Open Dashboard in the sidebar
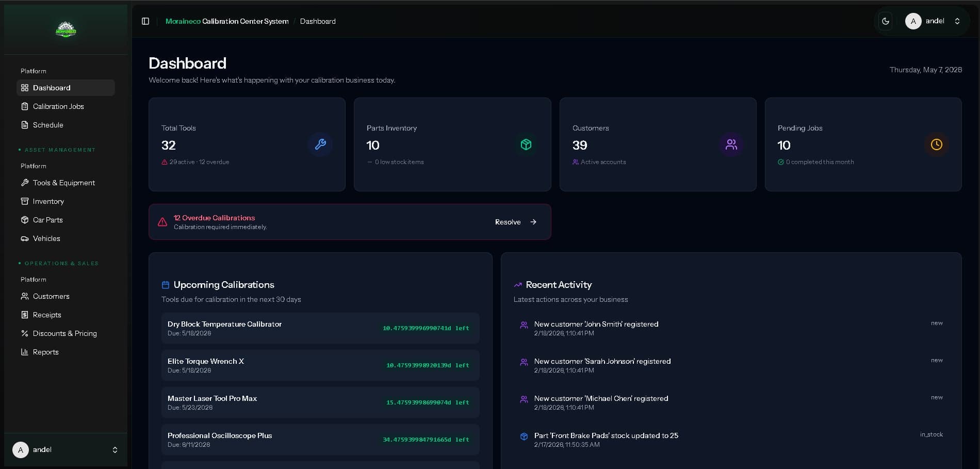This screenshot has height=469, width=980. pyautogui.click(x=66, y=88)
